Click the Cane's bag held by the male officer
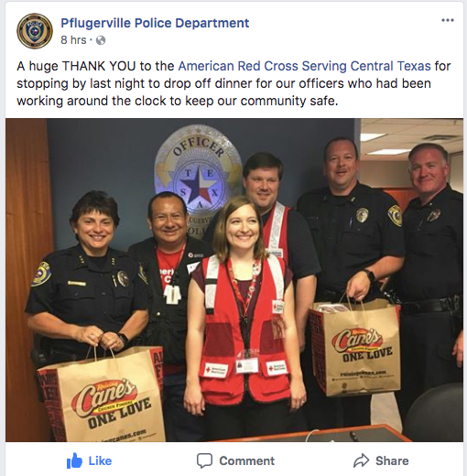The image size is (467, 476). (355, 346)
